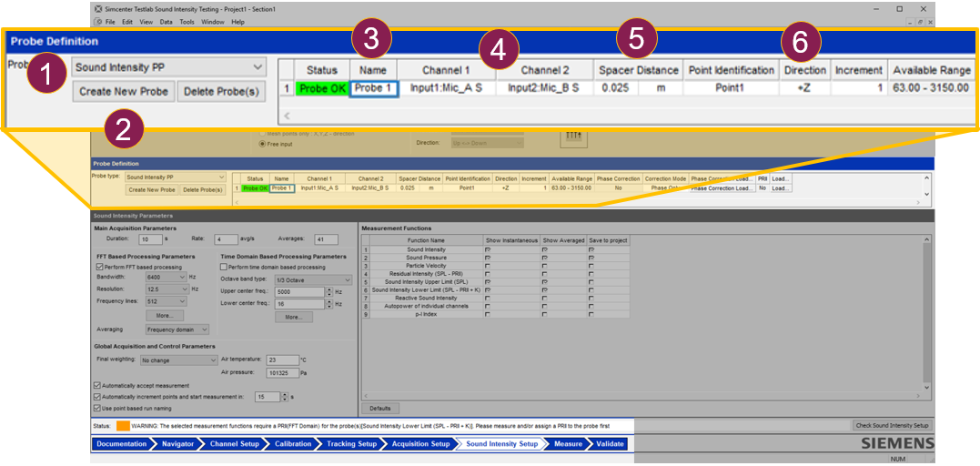This screenshot has width=980, height=466.
Task: Enable Perform time domain based processing
Action: pos(225,267)
